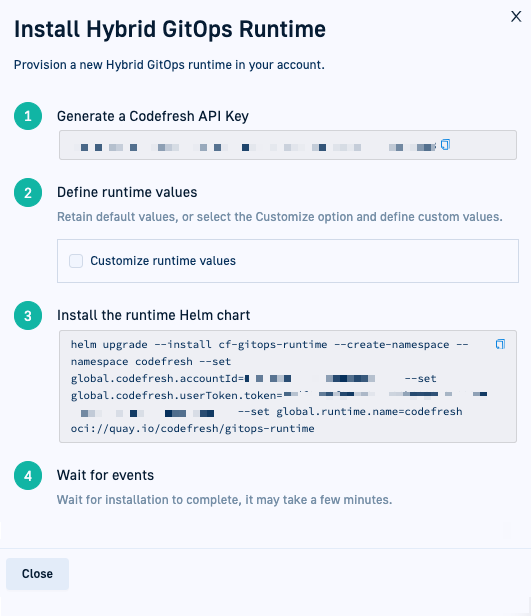Click the step 2 number badge
Image resolution: width=531 pixels, height=616 pixels.
point(28,192)
